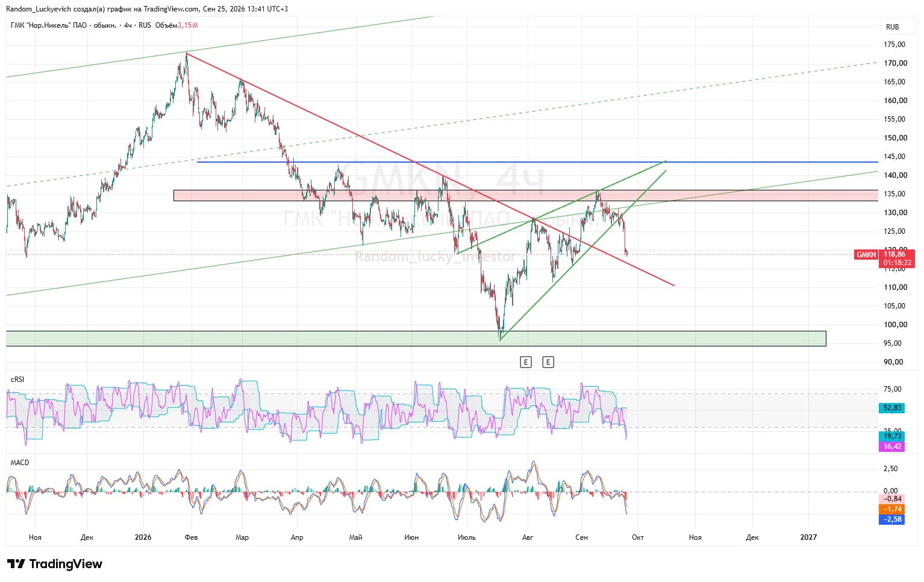
Task: Click the blue MACD value -2,58
Action: click(893, 519)
